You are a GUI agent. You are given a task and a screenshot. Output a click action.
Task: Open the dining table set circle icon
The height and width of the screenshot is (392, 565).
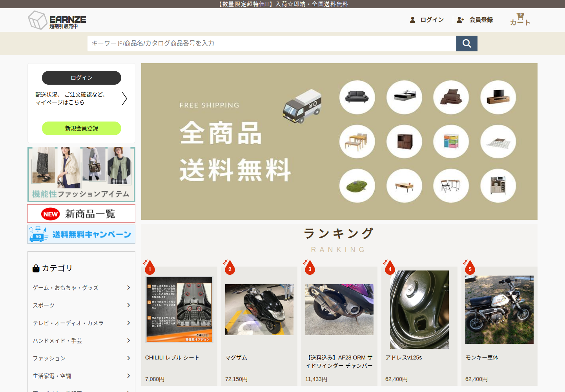coord(357,142)
